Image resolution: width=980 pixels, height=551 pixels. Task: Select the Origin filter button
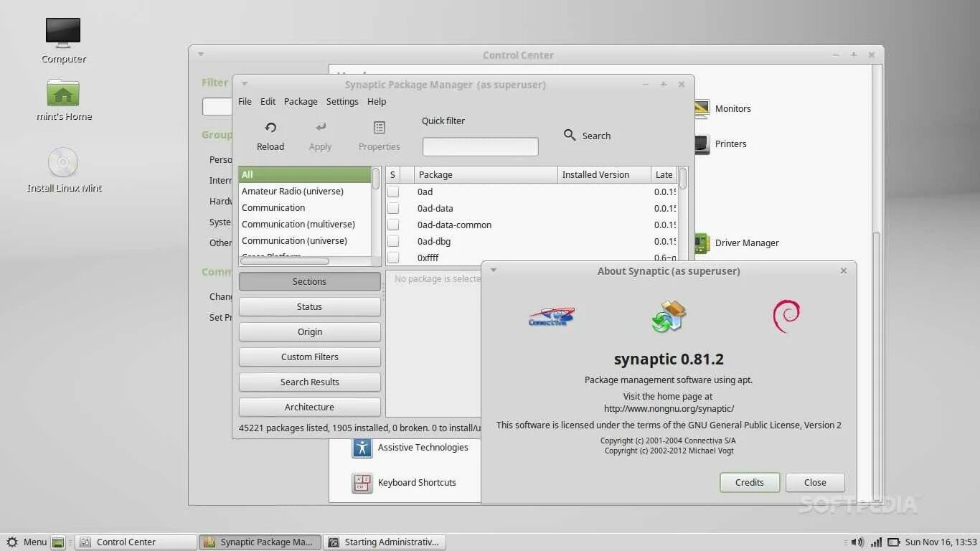click(x=309, y=331)
